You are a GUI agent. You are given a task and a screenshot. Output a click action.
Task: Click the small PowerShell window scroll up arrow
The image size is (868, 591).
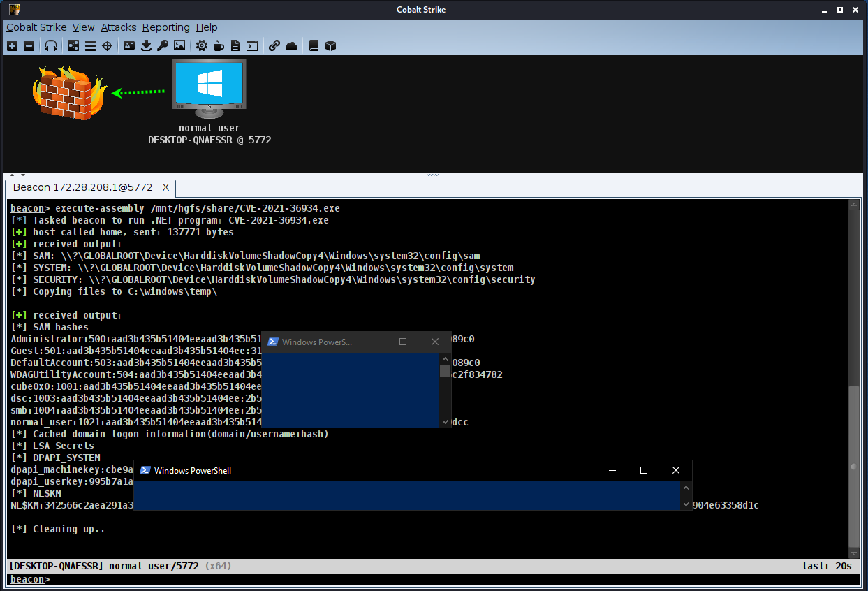pyautogui.click(x=446, y=358)
